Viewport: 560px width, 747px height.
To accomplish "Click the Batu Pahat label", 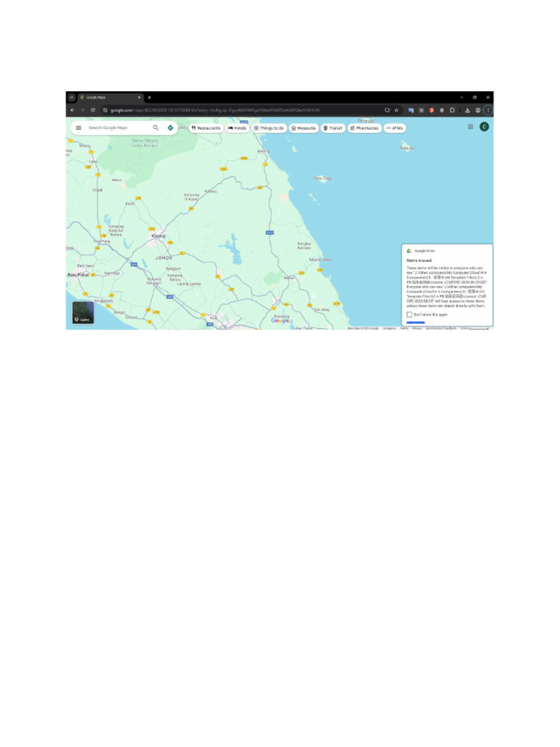I will [78, 275].
